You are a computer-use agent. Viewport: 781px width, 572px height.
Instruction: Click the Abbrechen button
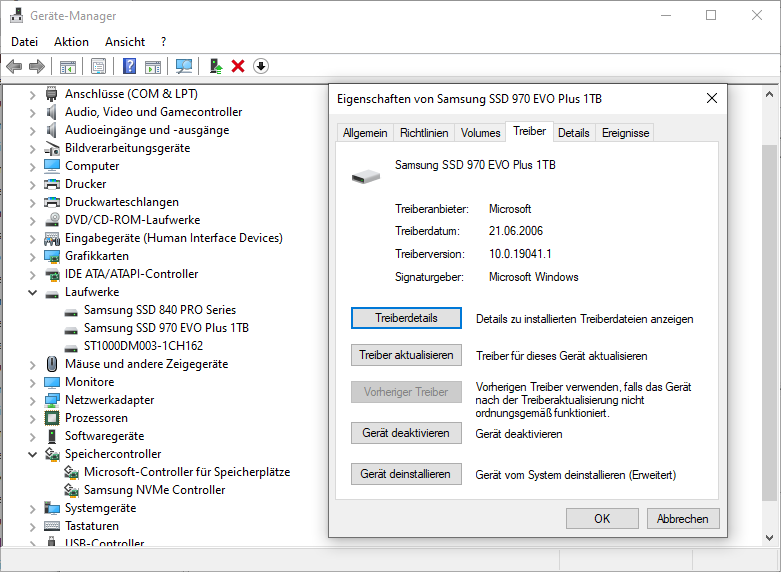pos(683,519)
